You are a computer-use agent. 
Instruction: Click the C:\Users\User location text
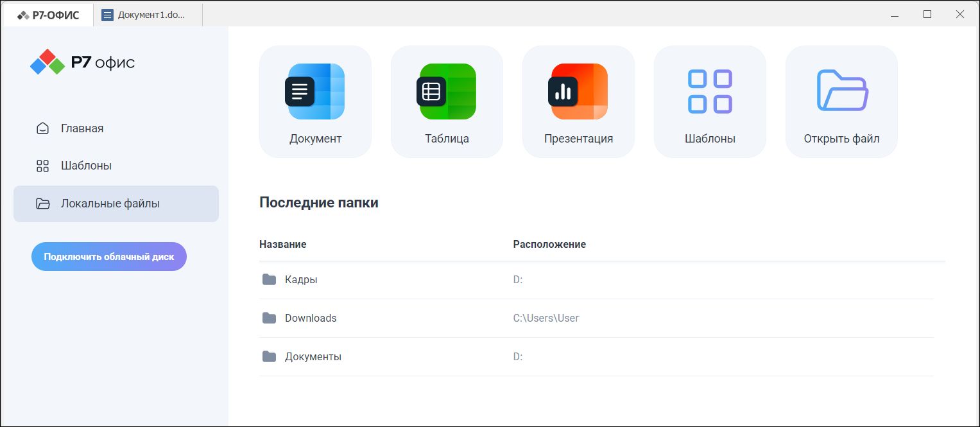(x=546, y=318)
